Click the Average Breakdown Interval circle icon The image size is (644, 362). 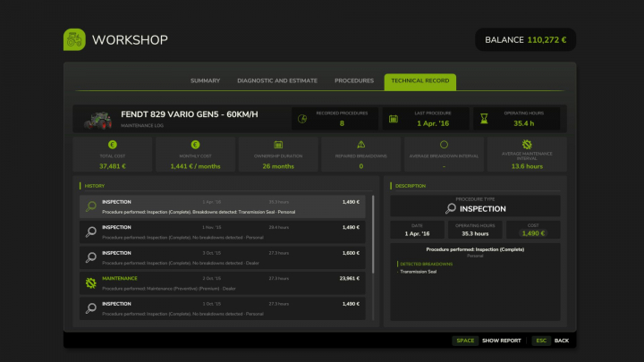[x=444, y=145]
